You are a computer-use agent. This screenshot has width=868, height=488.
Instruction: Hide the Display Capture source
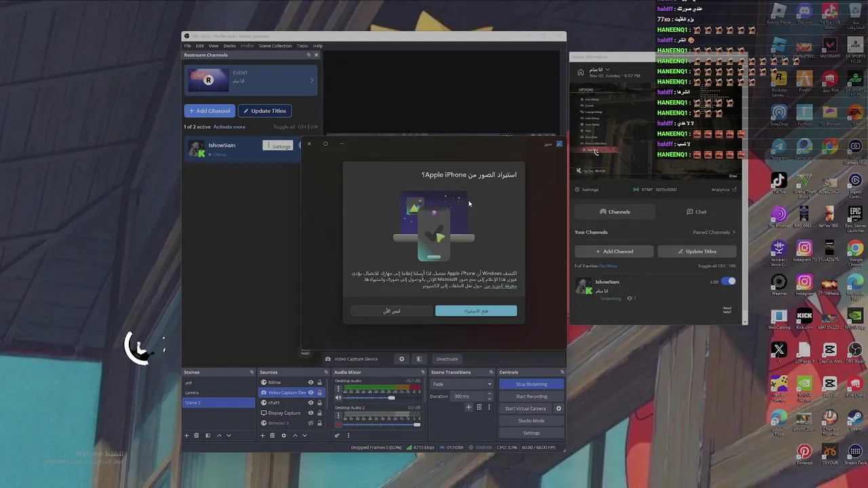point(311,413)
